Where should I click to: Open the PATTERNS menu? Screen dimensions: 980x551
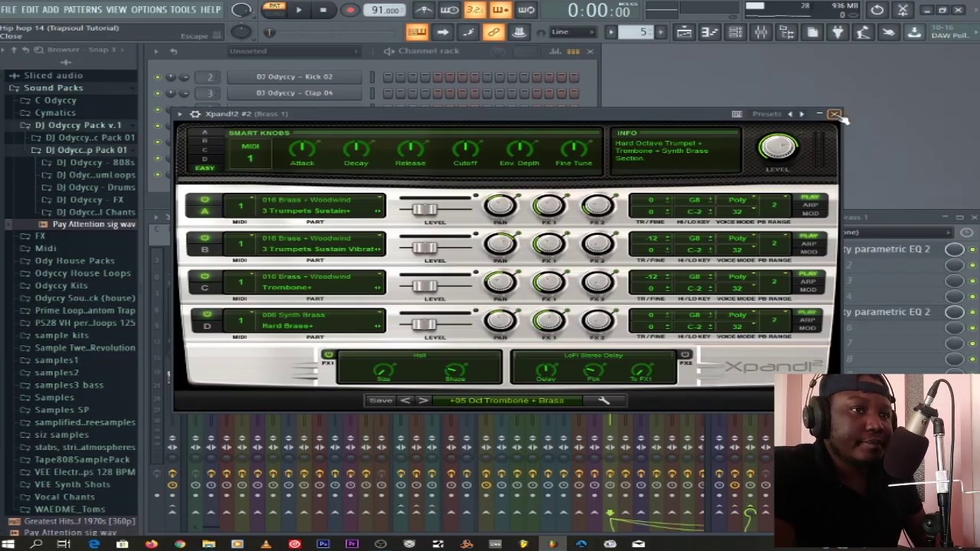pyautogui.click(x=83, y=9)
